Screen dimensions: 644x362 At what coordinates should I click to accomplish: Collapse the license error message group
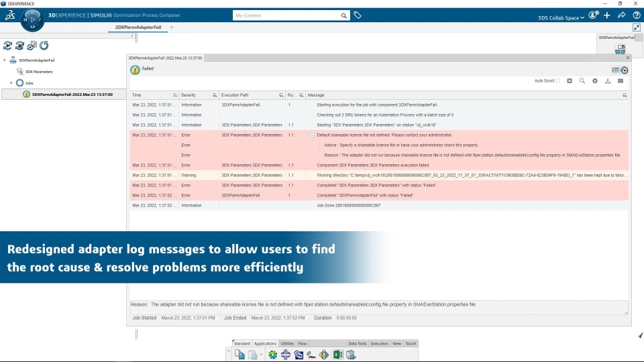coord(312,135)
